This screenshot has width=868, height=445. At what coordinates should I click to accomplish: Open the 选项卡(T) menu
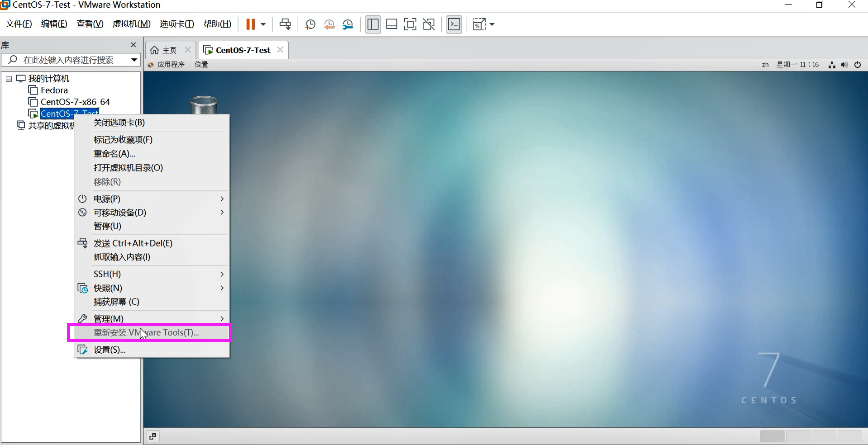coord(176,24)
